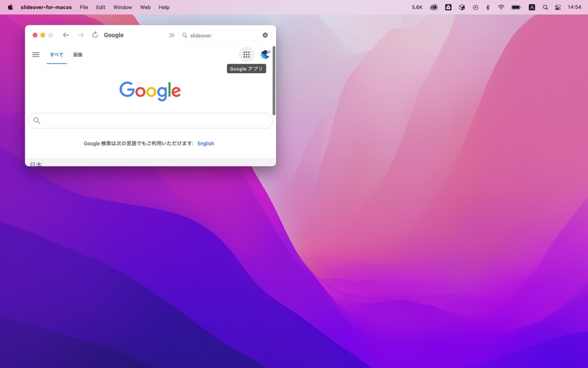Open the File menu

coord(84,7)
